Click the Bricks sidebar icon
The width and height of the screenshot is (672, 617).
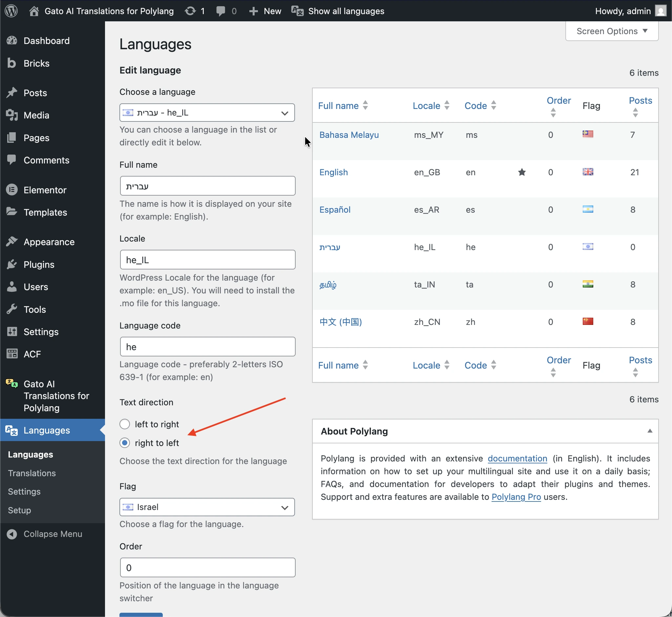tap(12, 63)
